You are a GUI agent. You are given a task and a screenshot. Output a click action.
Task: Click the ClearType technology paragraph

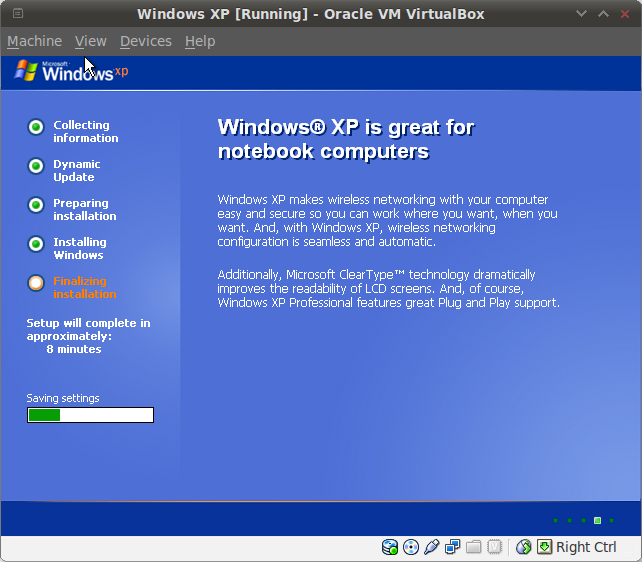coord(389,289)
